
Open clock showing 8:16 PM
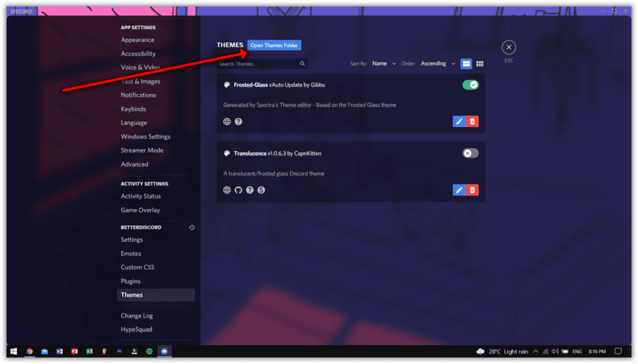coord(598,352)
